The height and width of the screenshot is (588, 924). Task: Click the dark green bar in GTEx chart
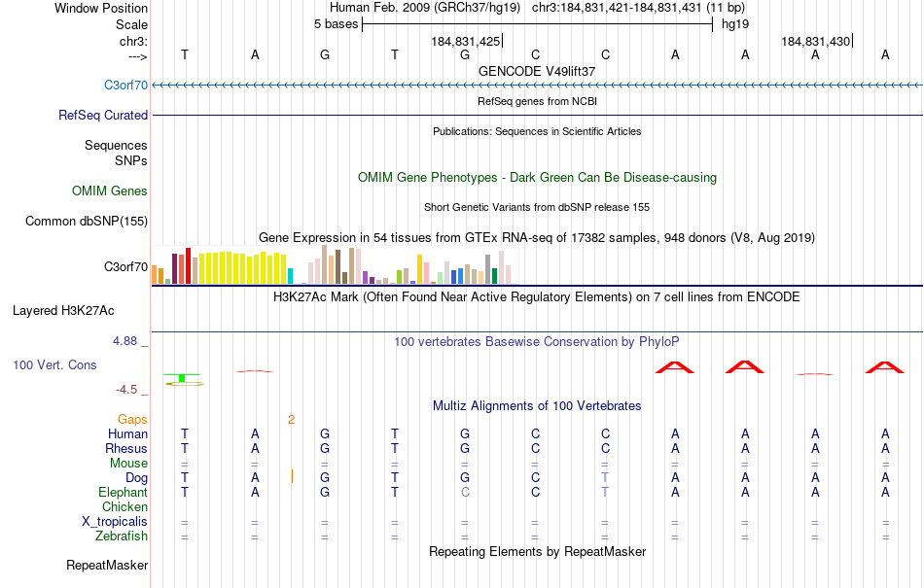coord(494,276)
